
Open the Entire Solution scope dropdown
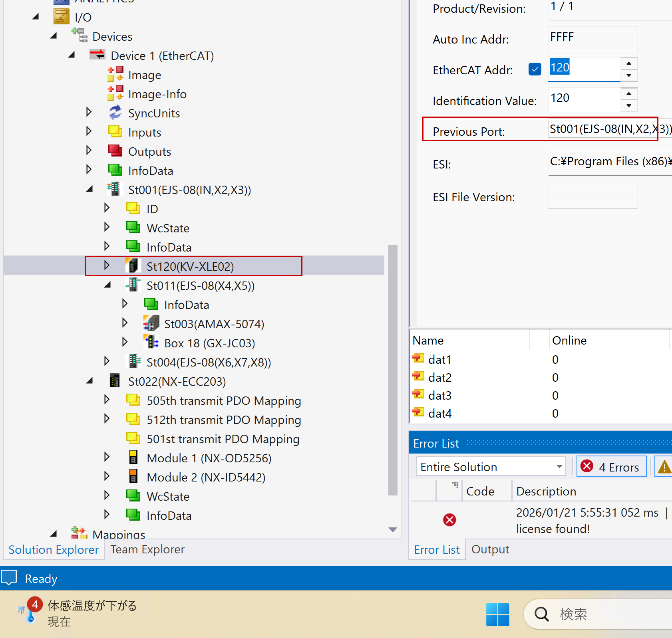click(x=559, y=467)
